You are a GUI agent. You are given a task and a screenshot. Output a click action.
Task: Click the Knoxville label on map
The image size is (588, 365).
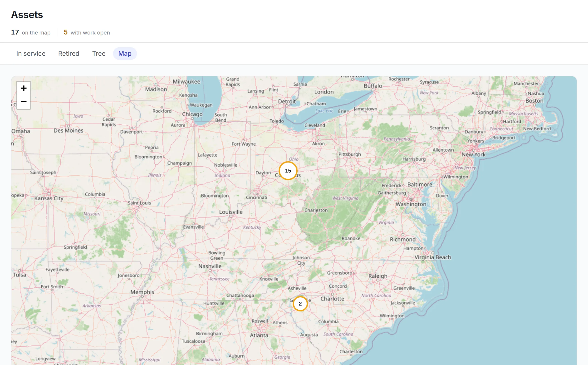[x=269, y=279]
